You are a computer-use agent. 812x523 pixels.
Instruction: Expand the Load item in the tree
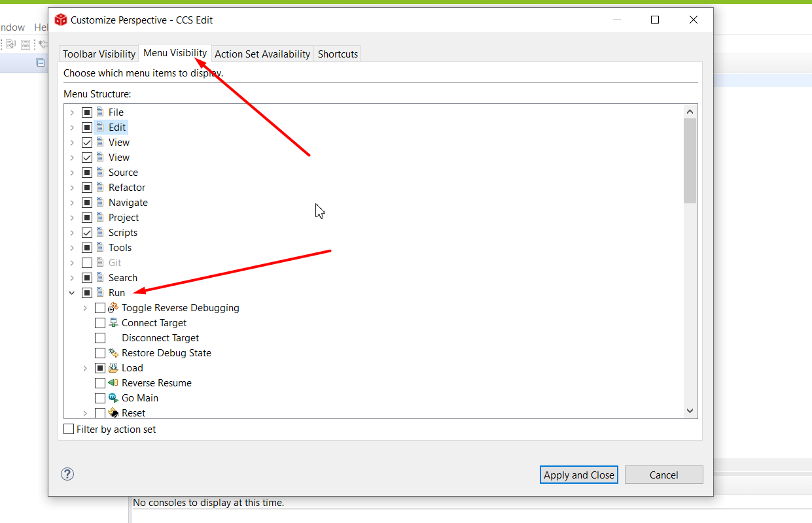coord(85,368)
